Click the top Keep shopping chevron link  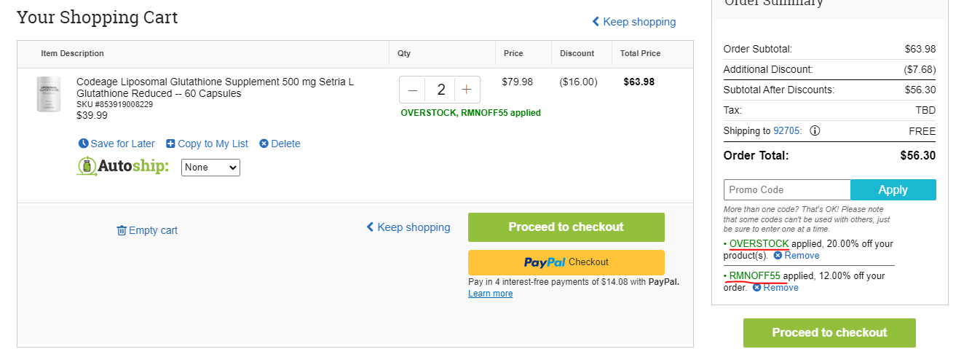tap(633, 22)
